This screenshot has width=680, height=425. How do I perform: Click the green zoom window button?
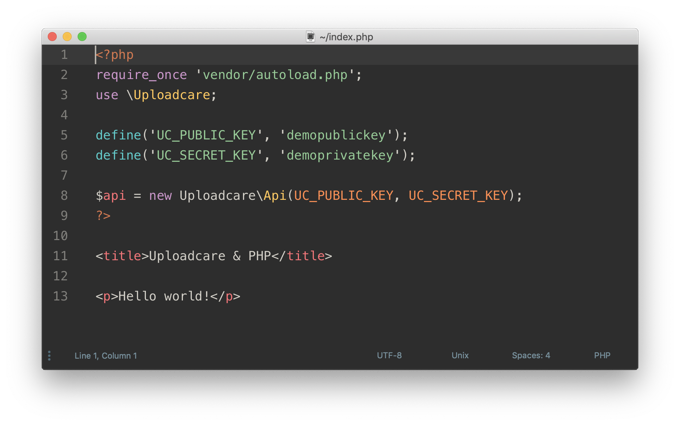pyautogui.click(x=82, y=37)
